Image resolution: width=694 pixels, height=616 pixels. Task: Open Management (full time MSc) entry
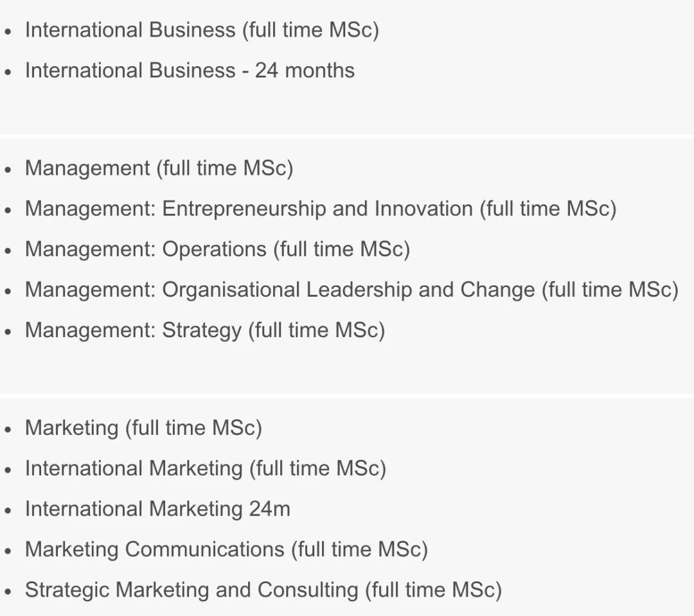(x=159, y=168)
